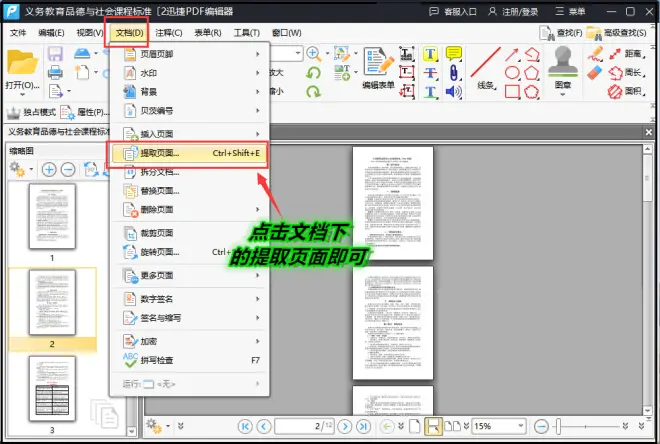The height and width of the screenshot is (444, 660).
Task: Go to previous page button
Action: (x=264, y=426)
